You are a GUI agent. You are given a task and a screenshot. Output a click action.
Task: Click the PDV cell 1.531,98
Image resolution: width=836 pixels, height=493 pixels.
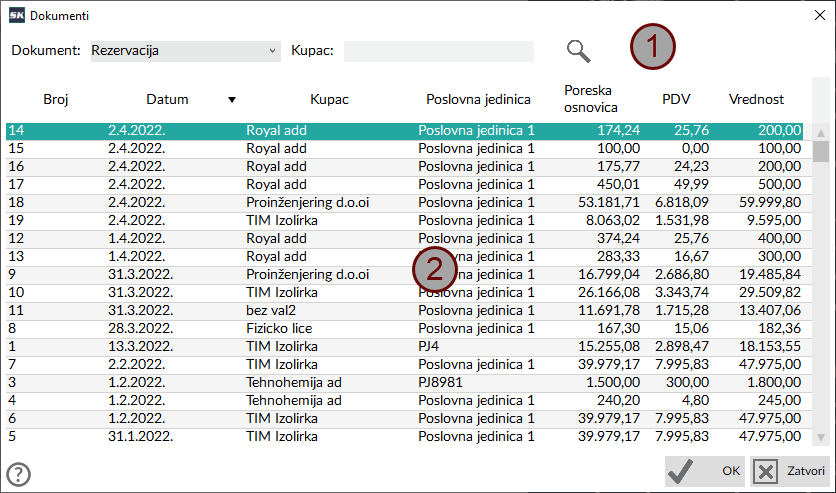(682, 221)
